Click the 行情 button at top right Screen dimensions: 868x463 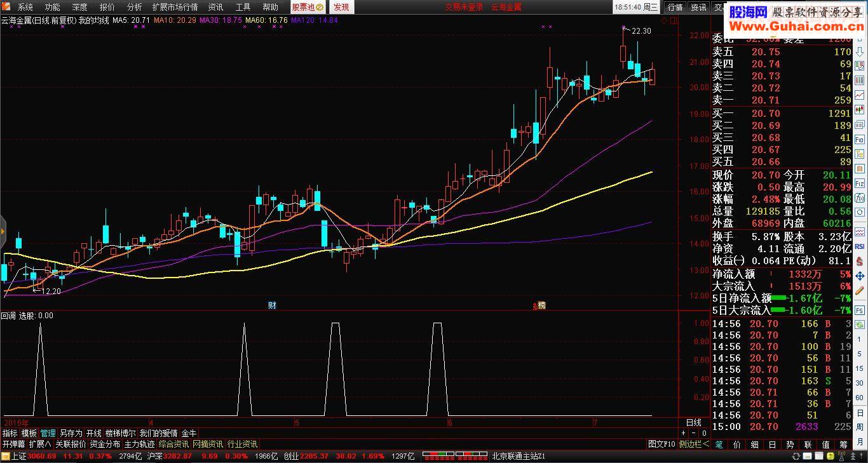(674, 7)
